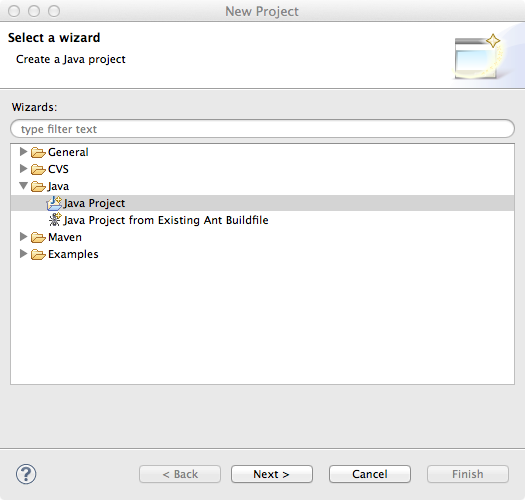Screen dimensions: 525x500
Task: Expand the General category arrow
Action: click(x=23, y=152)
